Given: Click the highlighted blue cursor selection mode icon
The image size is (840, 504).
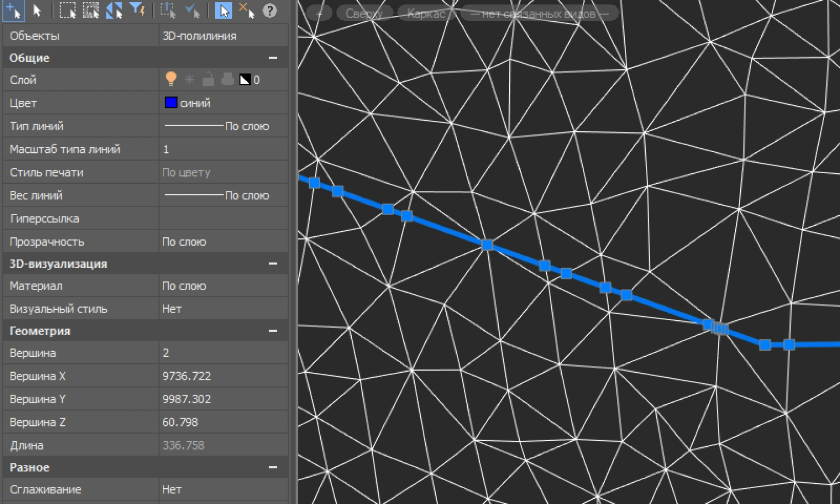Looking at the screenshot, I should (223, 10).
